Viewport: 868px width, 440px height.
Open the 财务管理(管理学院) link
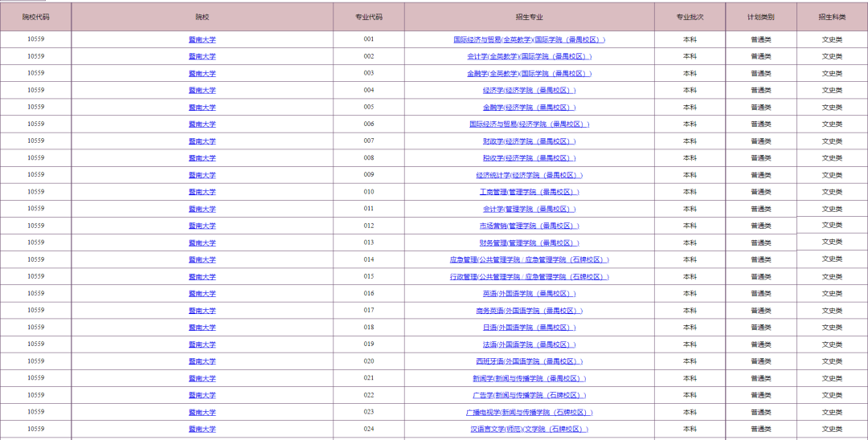529,242
